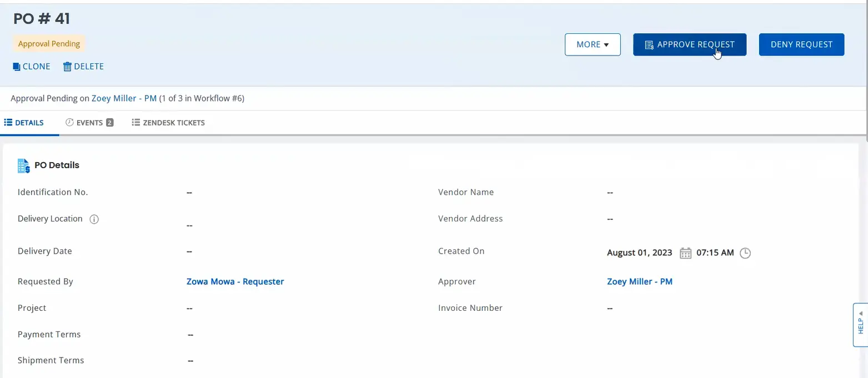The image size is (868, 378).
Task: Open the ZENDESK TICKETS tab
Action: [x=174, y=122]
